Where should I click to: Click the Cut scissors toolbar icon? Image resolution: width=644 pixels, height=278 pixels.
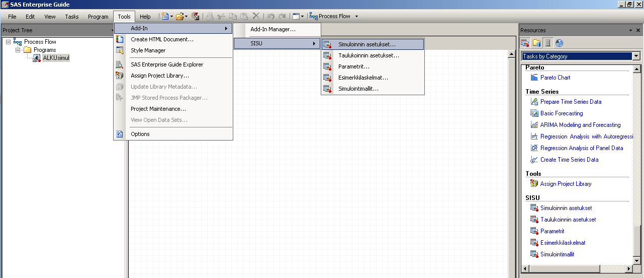pyautogui.click(x=221, y=16)
